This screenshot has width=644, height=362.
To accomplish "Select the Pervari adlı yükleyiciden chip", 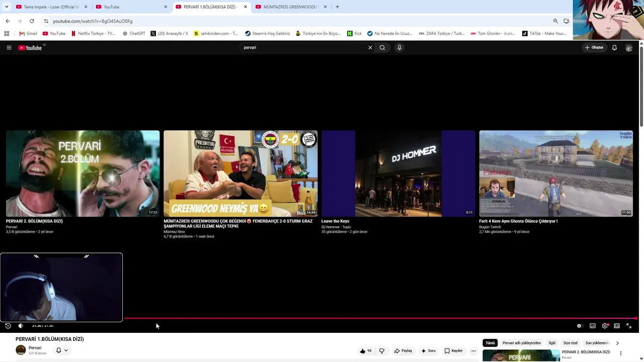I will coord(522,343).
